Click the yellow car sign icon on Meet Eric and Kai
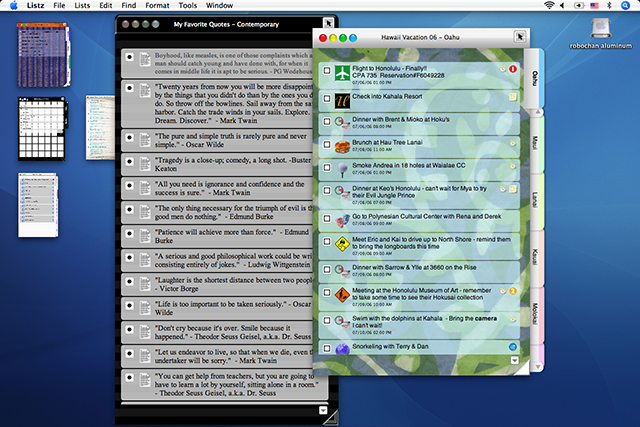This screenshot has height=427, width=640. click(342, 244)
